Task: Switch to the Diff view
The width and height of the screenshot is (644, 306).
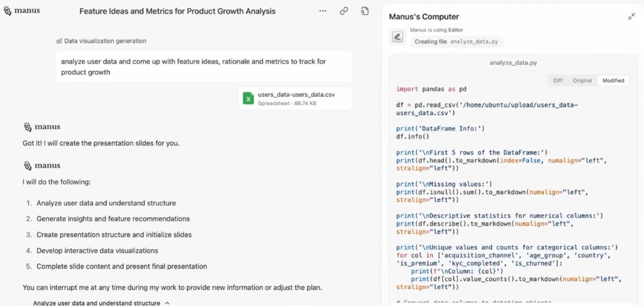Action: click(558, 81)
